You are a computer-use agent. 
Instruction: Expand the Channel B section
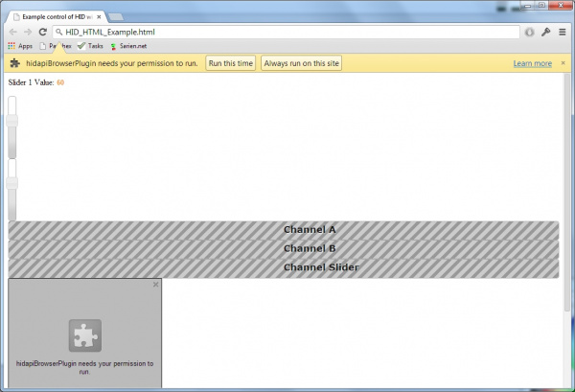tap(284, 249)
